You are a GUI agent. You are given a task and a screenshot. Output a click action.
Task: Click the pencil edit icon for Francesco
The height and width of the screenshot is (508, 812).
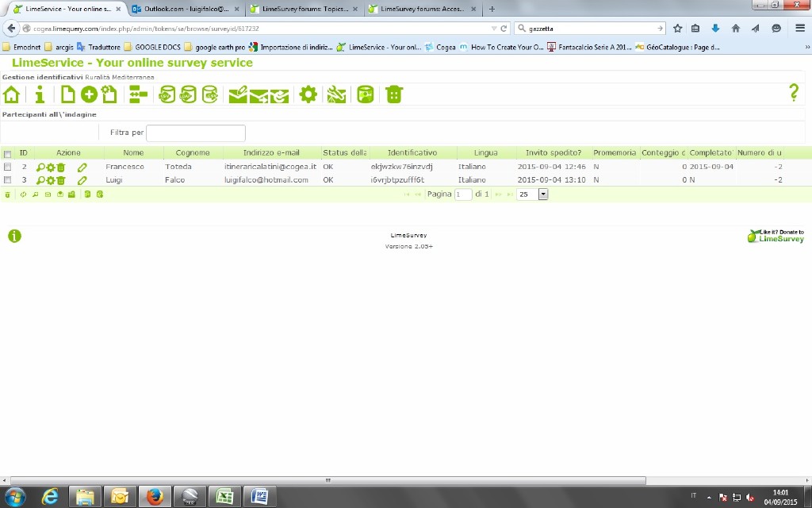pyautogui.click(x=82, y=167)
